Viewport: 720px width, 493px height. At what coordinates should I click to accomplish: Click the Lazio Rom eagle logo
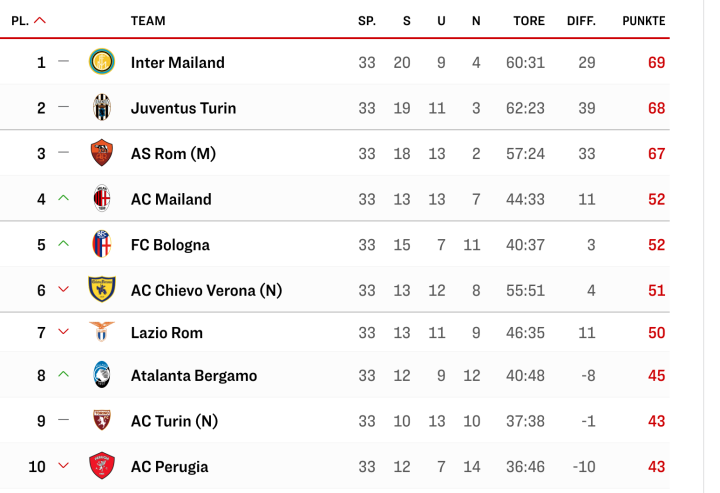(102, 332)
